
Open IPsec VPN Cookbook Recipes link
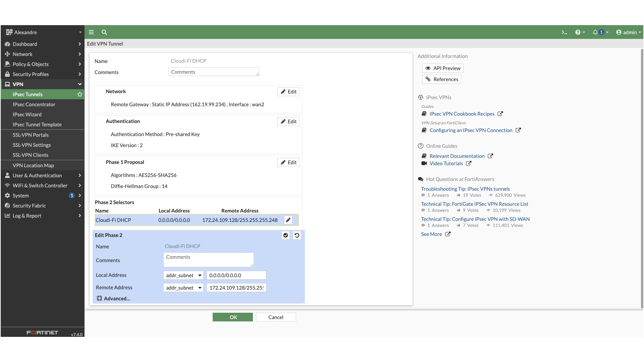click(x=462, y=114)
